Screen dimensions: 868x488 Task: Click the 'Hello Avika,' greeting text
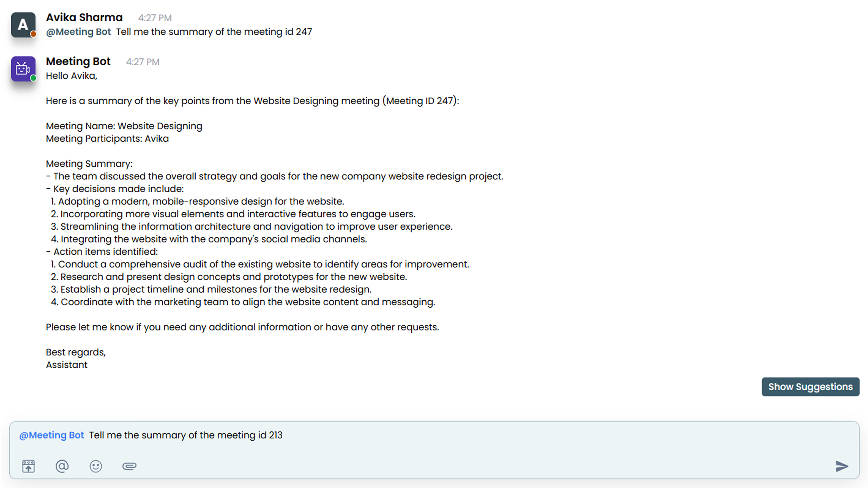pyautogui.click(x=72, y=76)
